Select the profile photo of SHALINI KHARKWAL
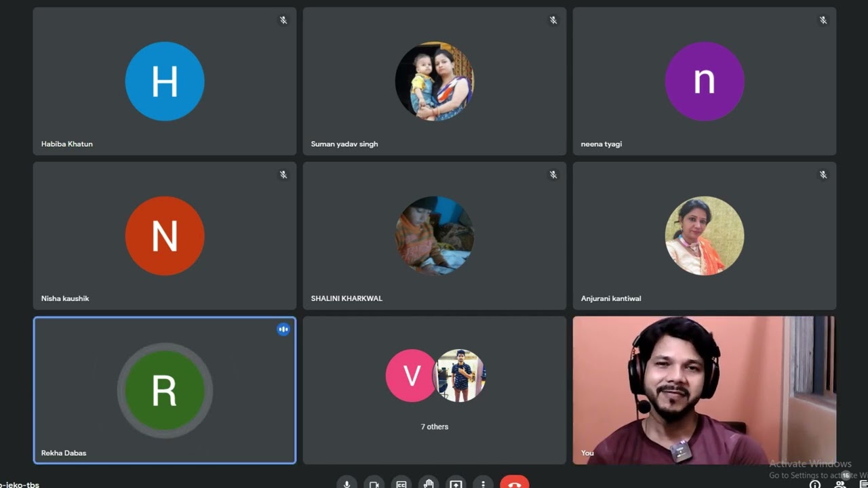 point(435,236)
